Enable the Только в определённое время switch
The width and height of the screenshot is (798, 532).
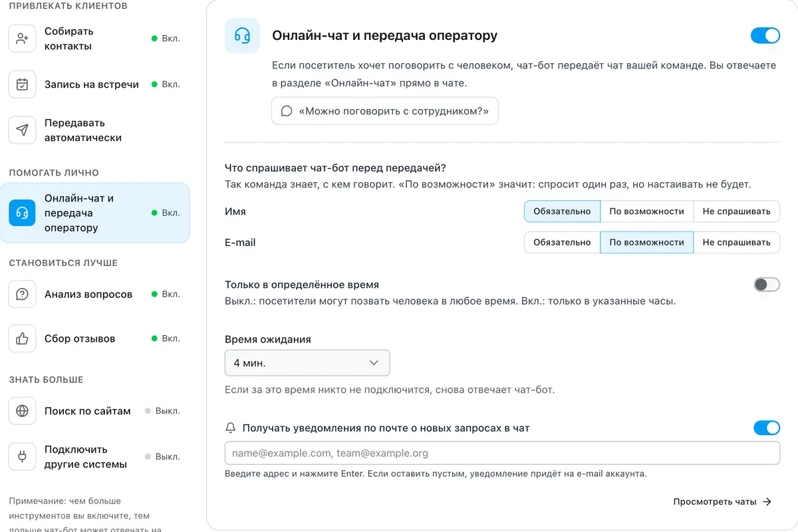[767, 285]
